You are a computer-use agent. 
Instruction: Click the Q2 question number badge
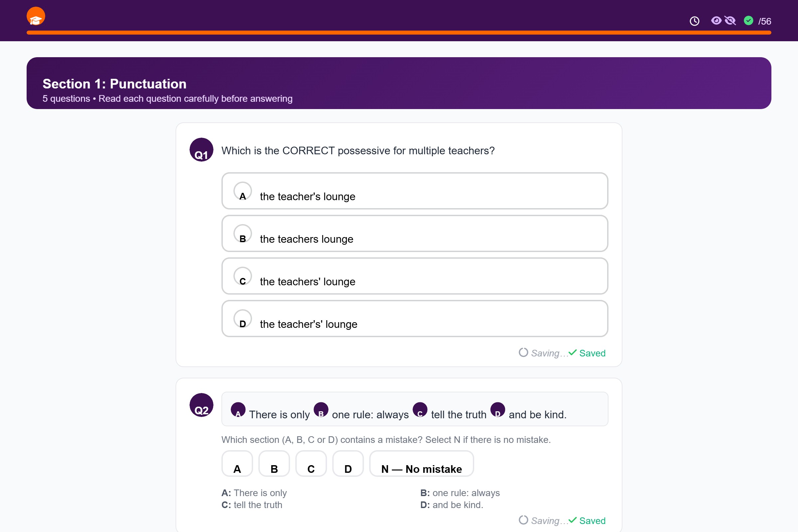point(201,405)
